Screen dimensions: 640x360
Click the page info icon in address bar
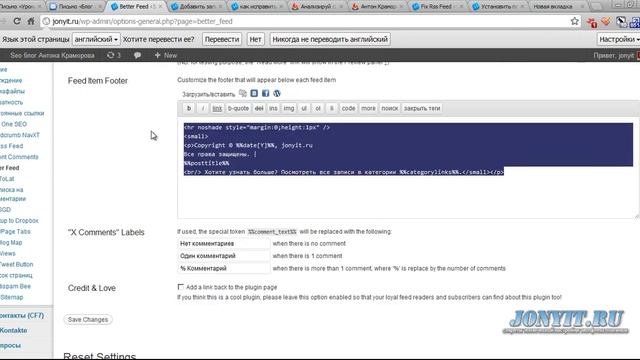point(46,21)
